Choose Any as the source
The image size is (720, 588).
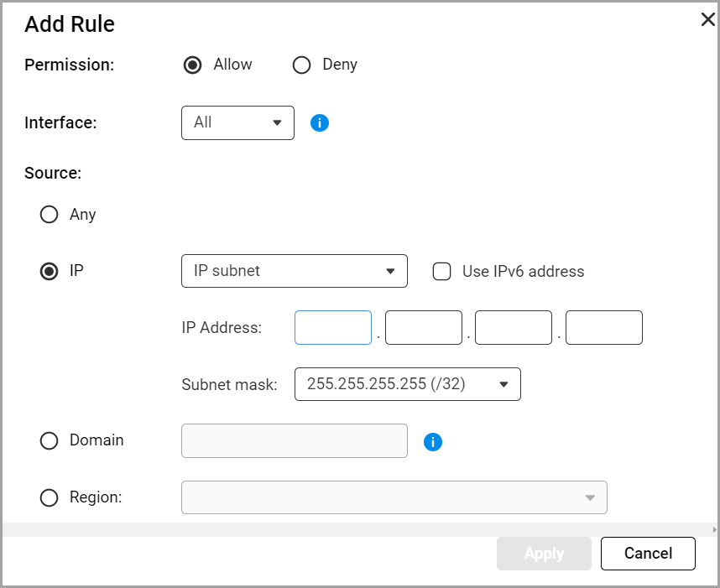click(50, 215)
